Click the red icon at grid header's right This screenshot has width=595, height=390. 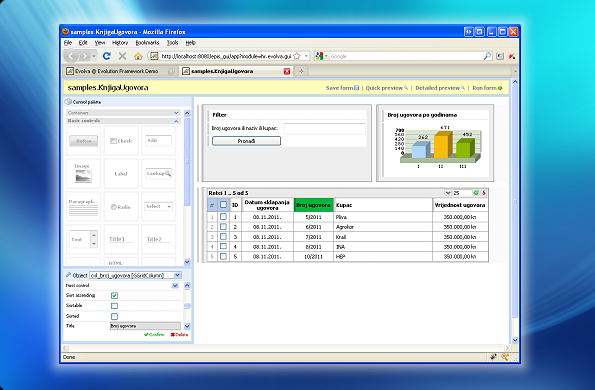[x=484, y=193]
